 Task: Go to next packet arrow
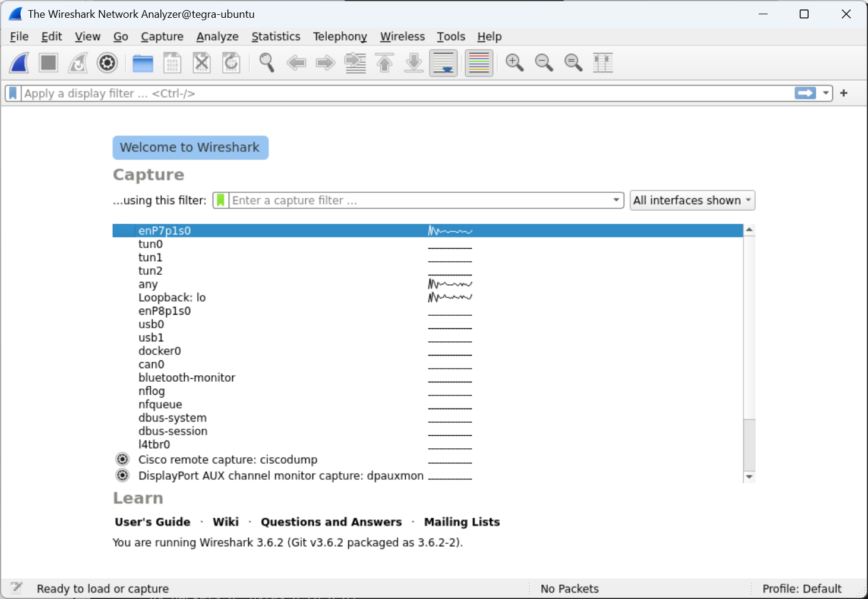326,62
